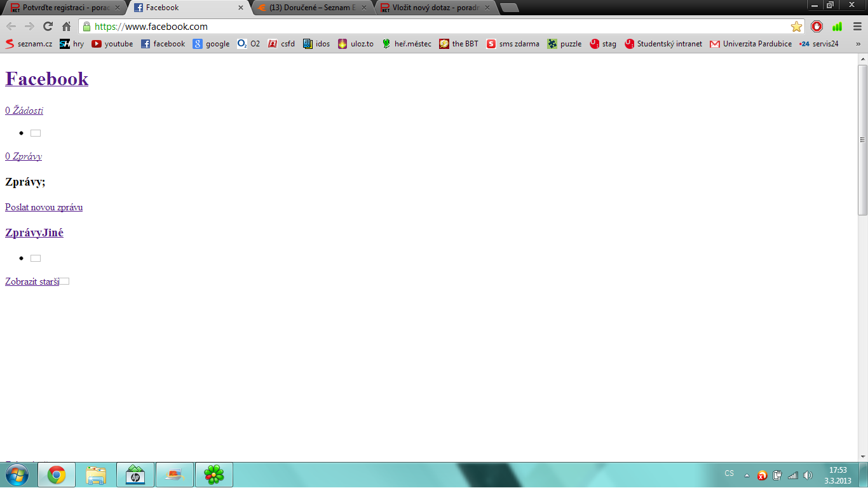Open the O2 bookmark
The image size is (868, 488).
pos(248,44)
